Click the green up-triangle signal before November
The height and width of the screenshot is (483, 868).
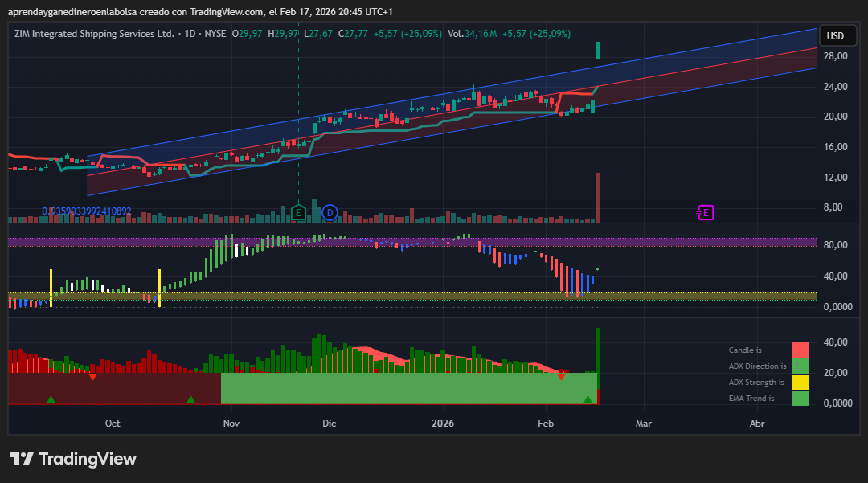coord(190,399)
